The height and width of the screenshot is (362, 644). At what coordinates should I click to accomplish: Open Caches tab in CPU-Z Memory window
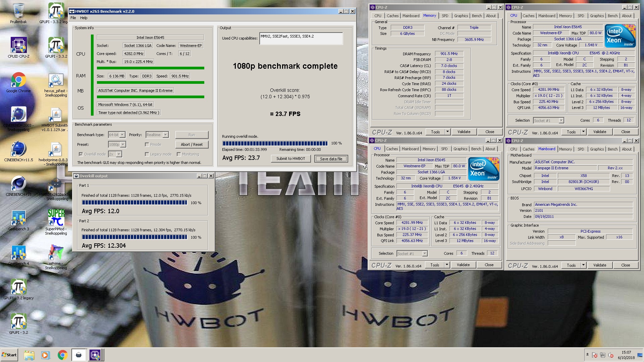392,16
